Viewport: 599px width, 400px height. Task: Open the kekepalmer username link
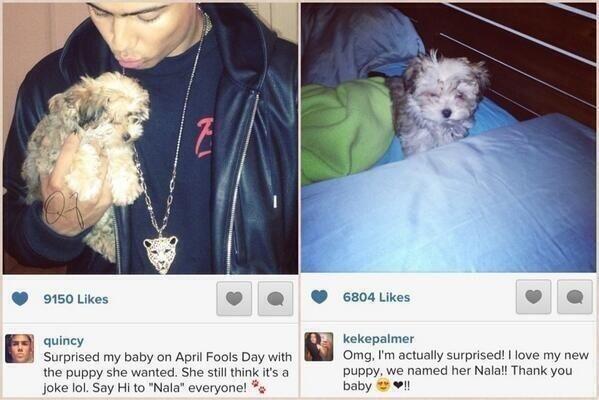pyautogui.click(x=378, y=338)
